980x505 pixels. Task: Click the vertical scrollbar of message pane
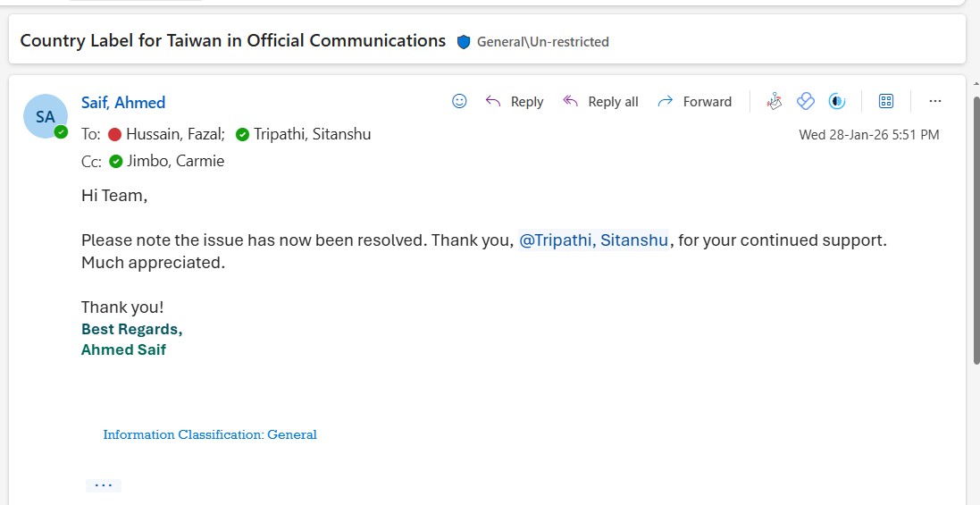(976, 230)
